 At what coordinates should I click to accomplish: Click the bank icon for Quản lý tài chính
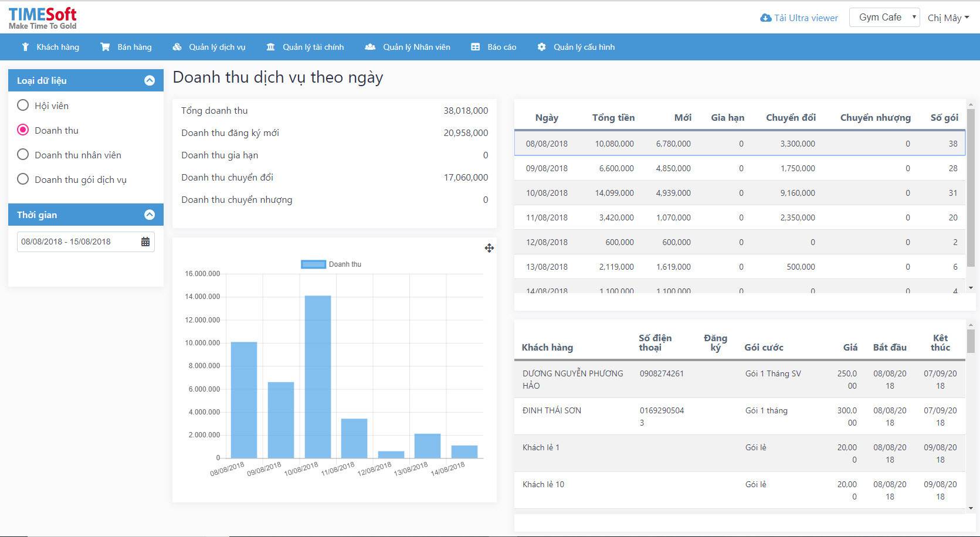tap(270, 47)
